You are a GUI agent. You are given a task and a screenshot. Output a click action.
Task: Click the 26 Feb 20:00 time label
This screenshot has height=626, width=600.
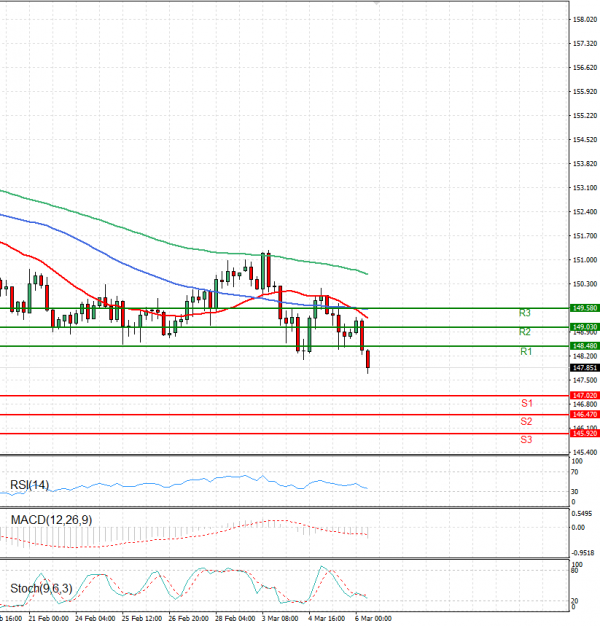click(x=188, y=618)
